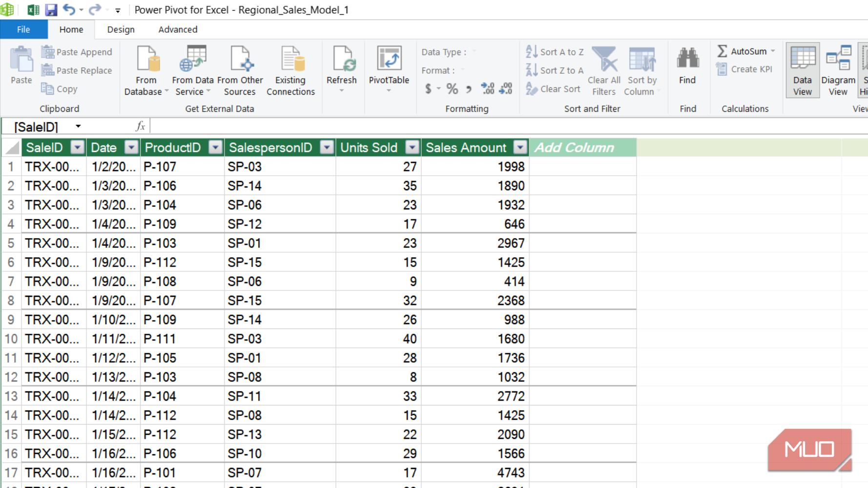The width and height of the screenshot is (868, 488).
Task: Click cell SP-03 in row 1
Action: [x=280, y=166]
